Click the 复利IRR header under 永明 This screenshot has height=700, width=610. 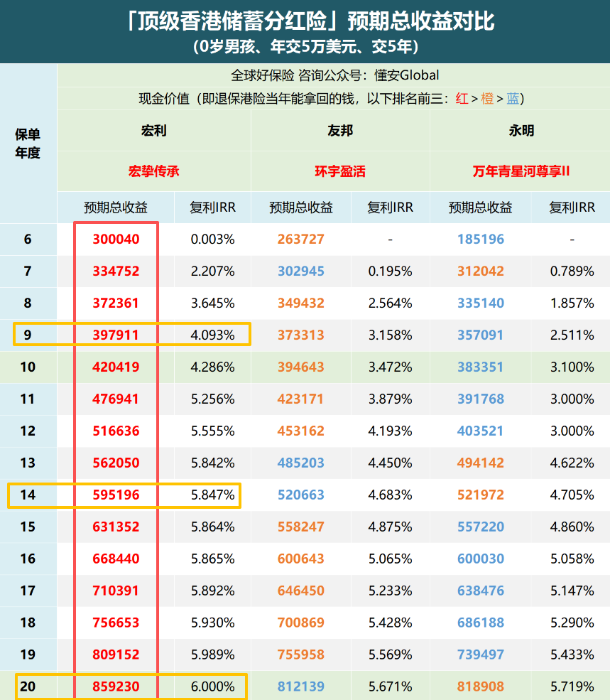coord(572,207)
